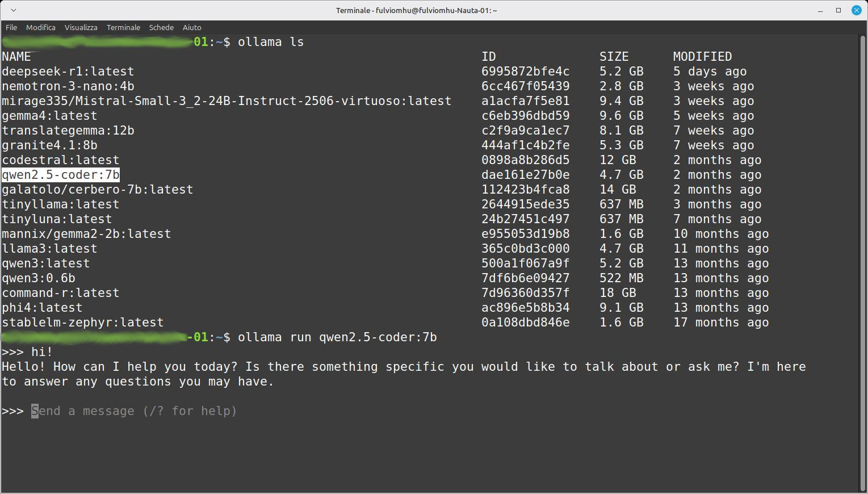Click the '10 months ago' modified value
The width and height of the screenshot is (868, 494).
[x=721, y=234]
